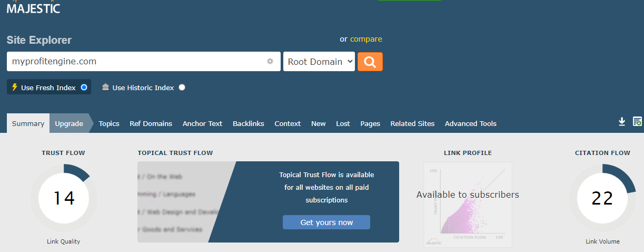This screenshot has height=252, width=644.
Task: Click the download icon beside tabs
Action: tap(622, 122)
